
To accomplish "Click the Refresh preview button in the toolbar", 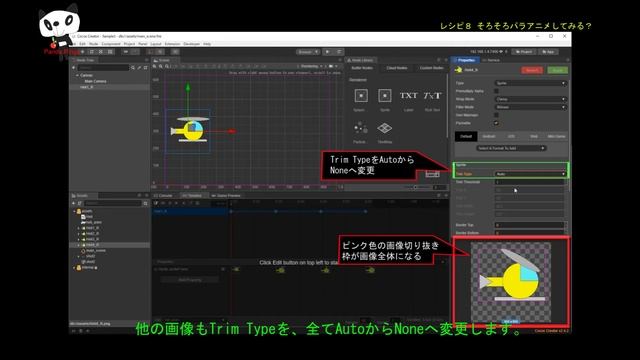I will tap(339, 52).
